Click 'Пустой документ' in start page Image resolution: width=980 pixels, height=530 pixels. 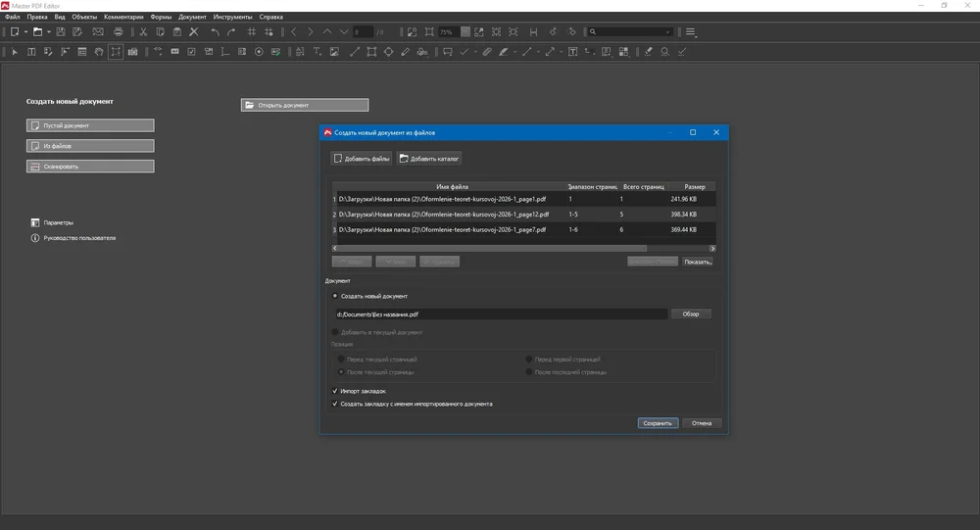point(90,125)
